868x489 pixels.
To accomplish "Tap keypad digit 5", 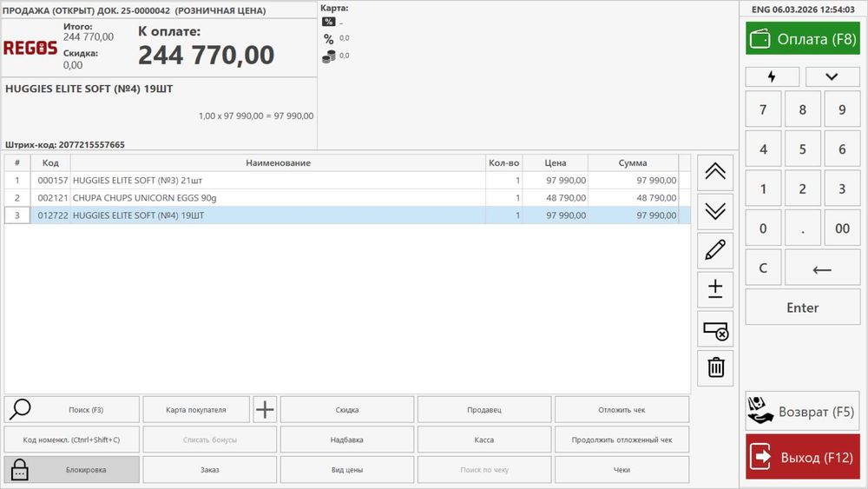I will click(x=803, y=149).
